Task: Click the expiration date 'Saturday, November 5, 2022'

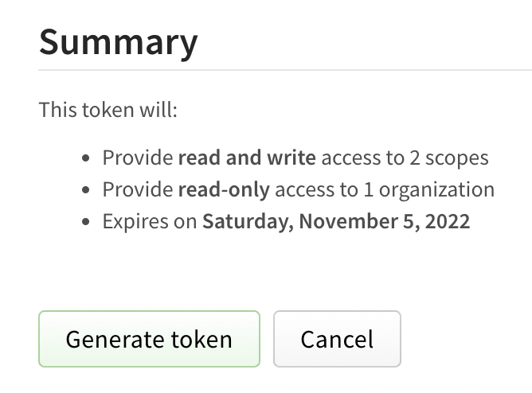Action: [x=335, y=221]
